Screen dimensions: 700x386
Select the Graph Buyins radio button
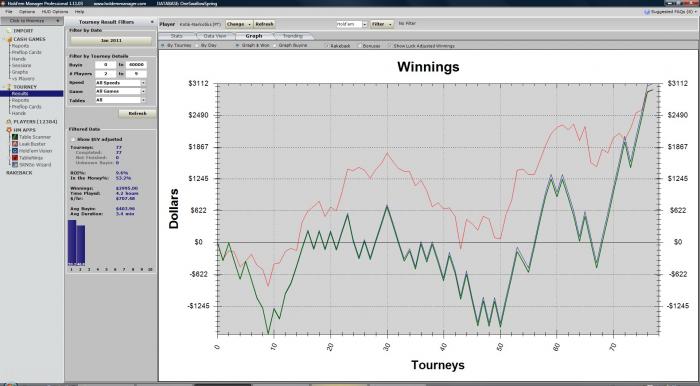click(x=275, y=46)
